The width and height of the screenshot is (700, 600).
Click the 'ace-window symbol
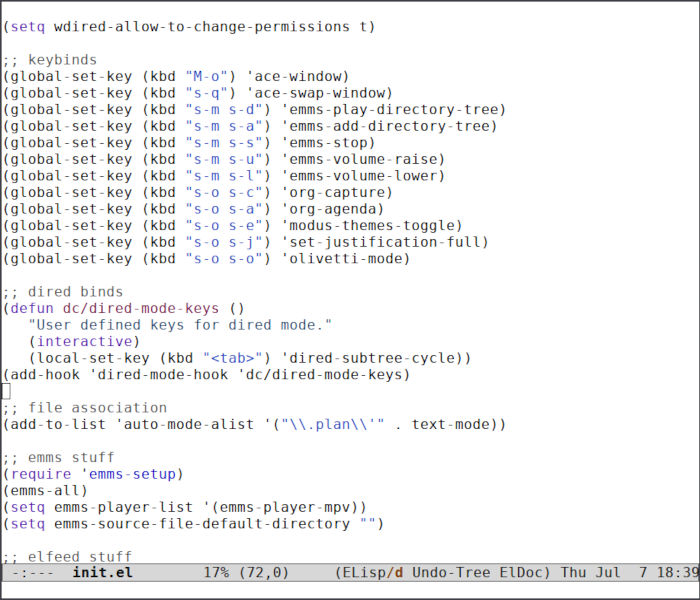297,76
